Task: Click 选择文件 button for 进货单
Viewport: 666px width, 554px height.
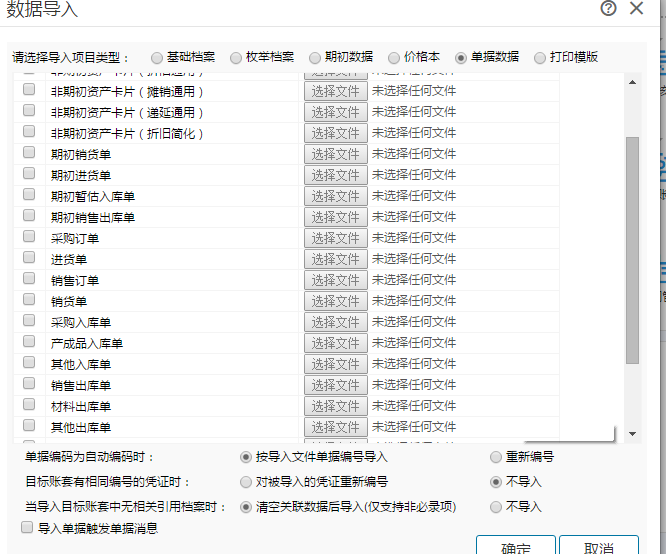Action: 335,260
